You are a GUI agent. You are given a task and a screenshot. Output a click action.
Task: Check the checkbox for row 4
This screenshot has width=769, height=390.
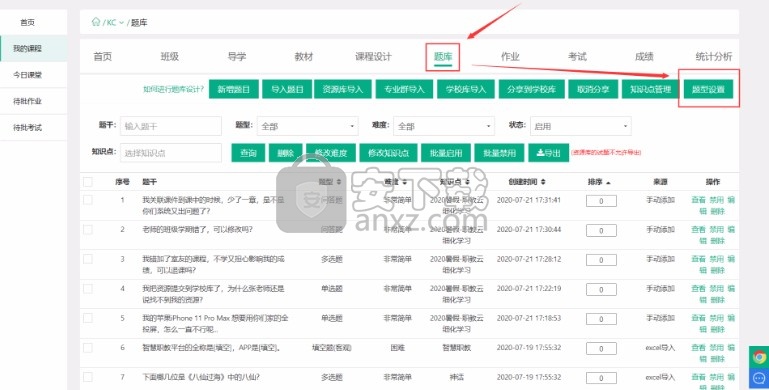tap(88, 289)
